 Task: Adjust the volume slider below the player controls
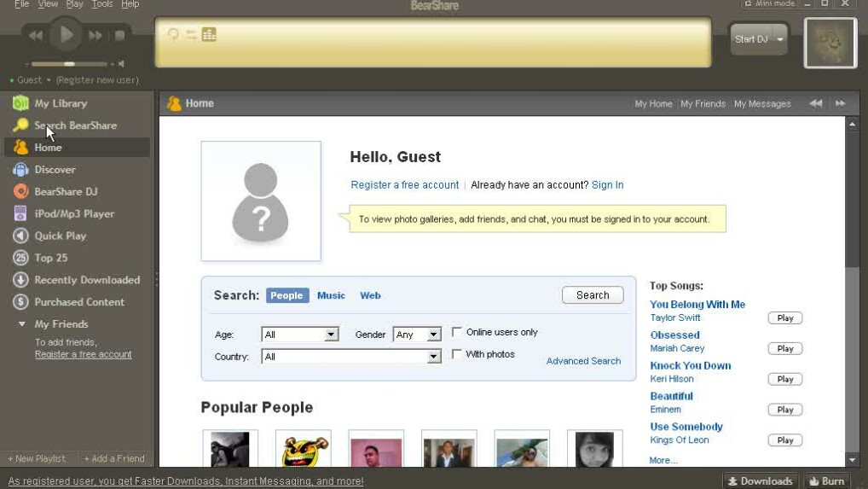(x=70, y=64)
